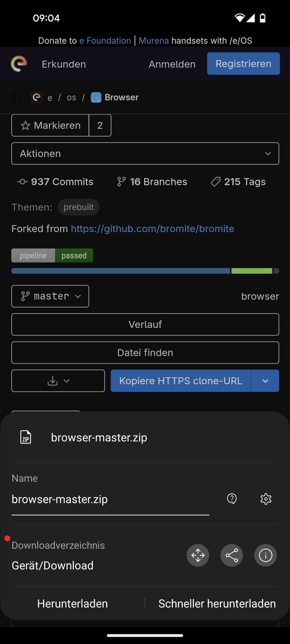Screen dimensions: 290x644
Task: Tap the /e/ logo in header
Action: [x=19, y=64]
